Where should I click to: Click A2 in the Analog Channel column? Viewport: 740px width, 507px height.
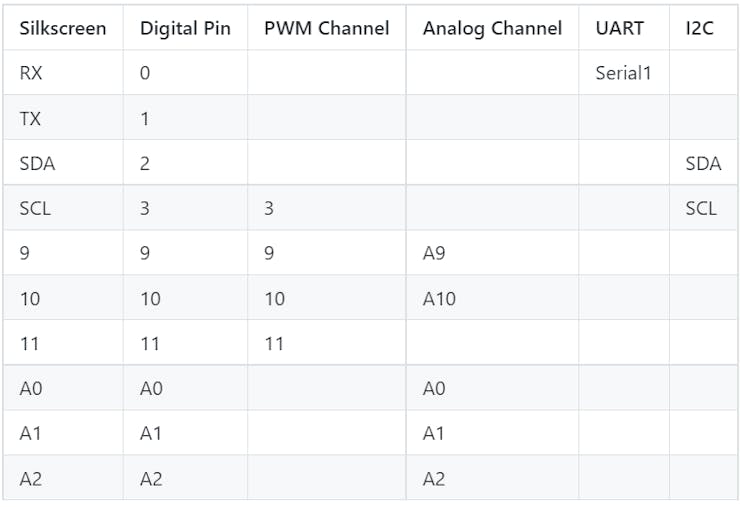point(433,478)
